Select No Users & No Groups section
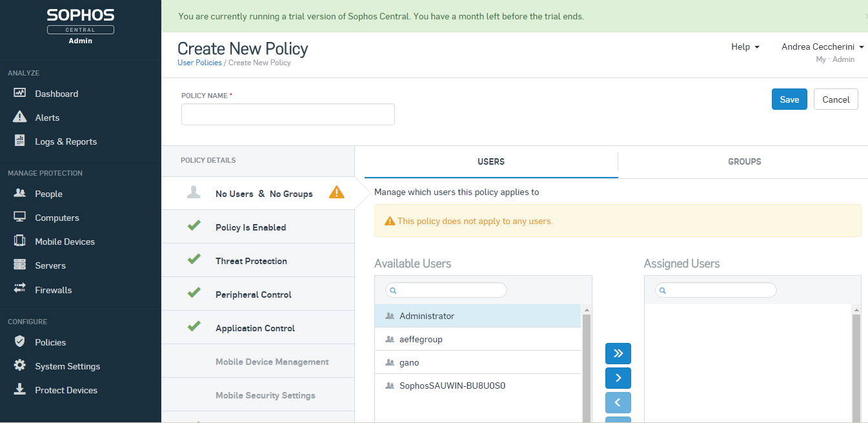The height and width of the screenshot is (423, 868). tap(258, 193)
